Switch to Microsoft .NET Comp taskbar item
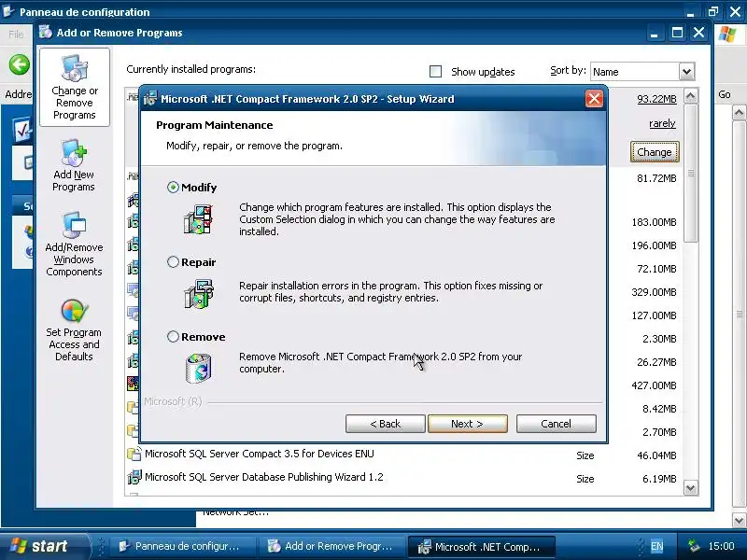Screen dimensions: 747x560 480,547
